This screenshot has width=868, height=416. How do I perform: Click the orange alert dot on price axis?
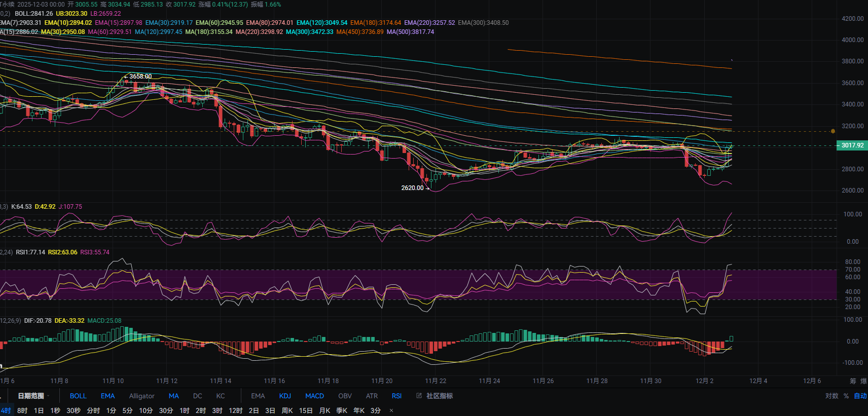point(833,131)
